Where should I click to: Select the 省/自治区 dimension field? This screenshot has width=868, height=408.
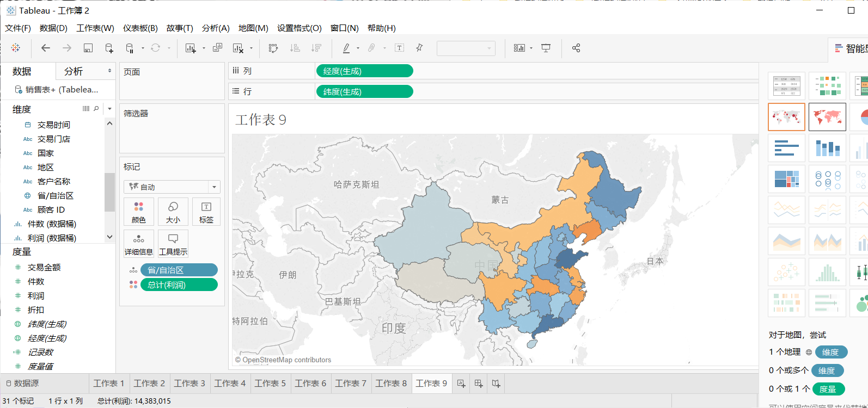55,195
